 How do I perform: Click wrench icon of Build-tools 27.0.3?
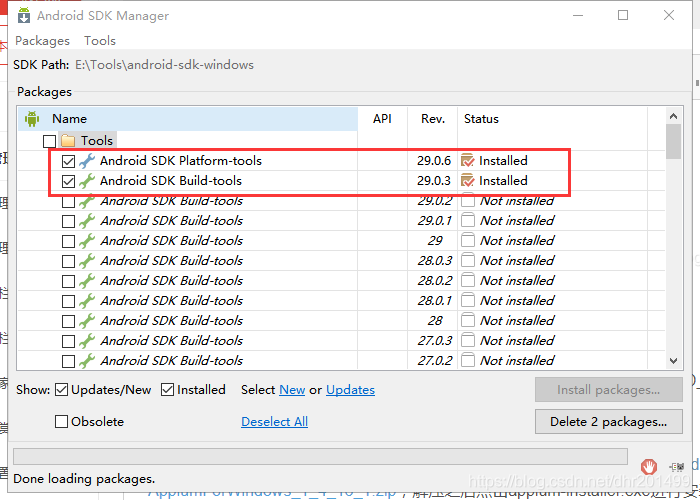pyautogui.click(x=87, y=341)
